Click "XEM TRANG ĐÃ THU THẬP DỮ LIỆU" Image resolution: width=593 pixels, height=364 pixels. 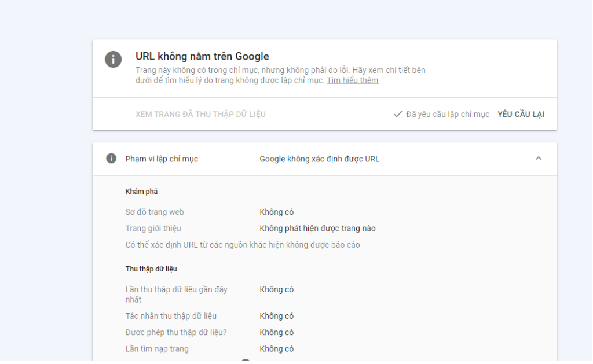tap(200, 114)
